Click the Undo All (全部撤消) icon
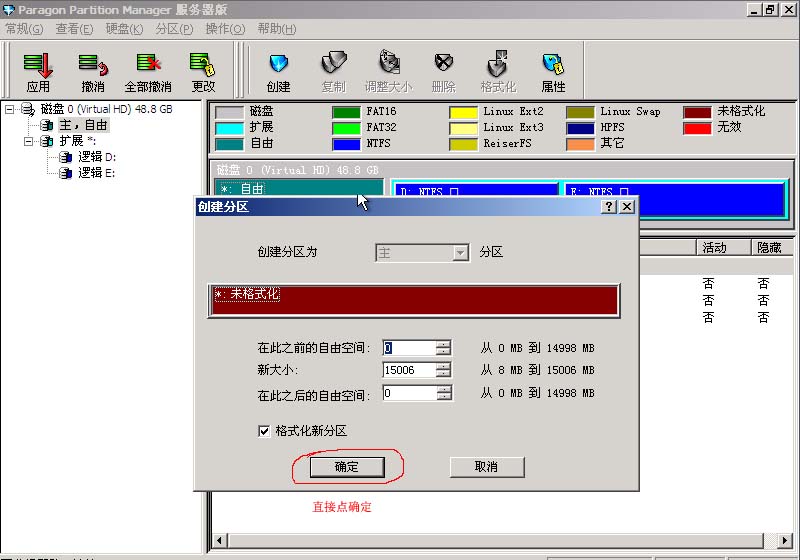 point(148,63)
